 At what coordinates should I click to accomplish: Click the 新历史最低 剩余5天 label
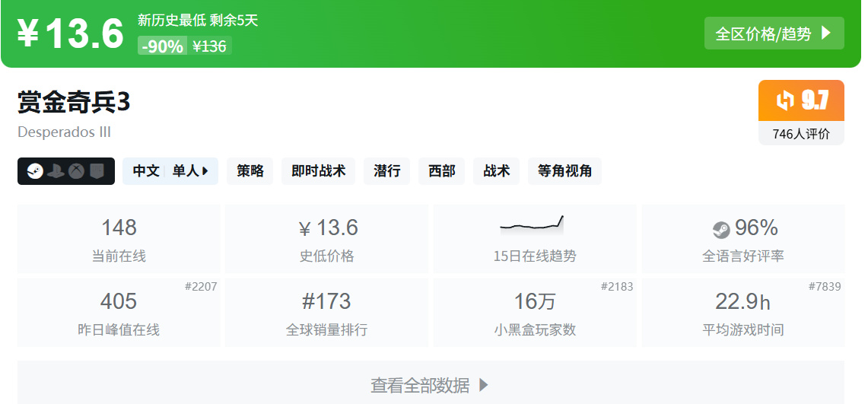(x=198, y=21)
